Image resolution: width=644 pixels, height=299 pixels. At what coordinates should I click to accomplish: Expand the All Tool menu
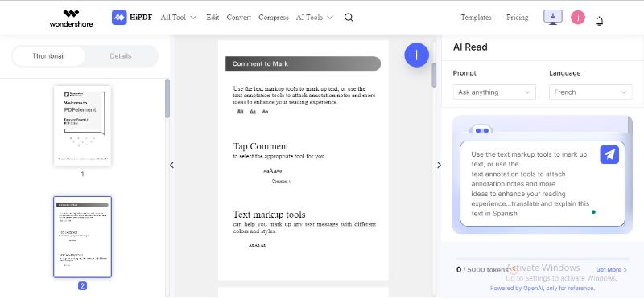click(x=179, y=18)
